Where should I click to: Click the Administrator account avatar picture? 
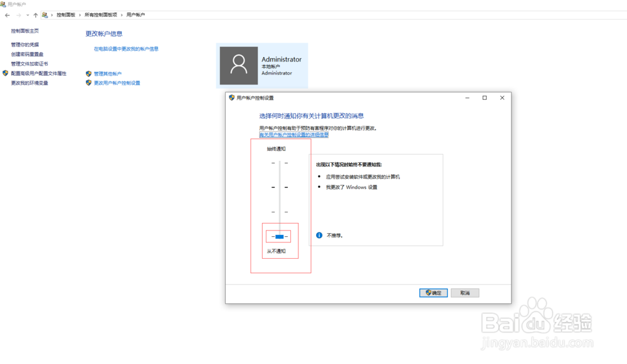[239, 66]
